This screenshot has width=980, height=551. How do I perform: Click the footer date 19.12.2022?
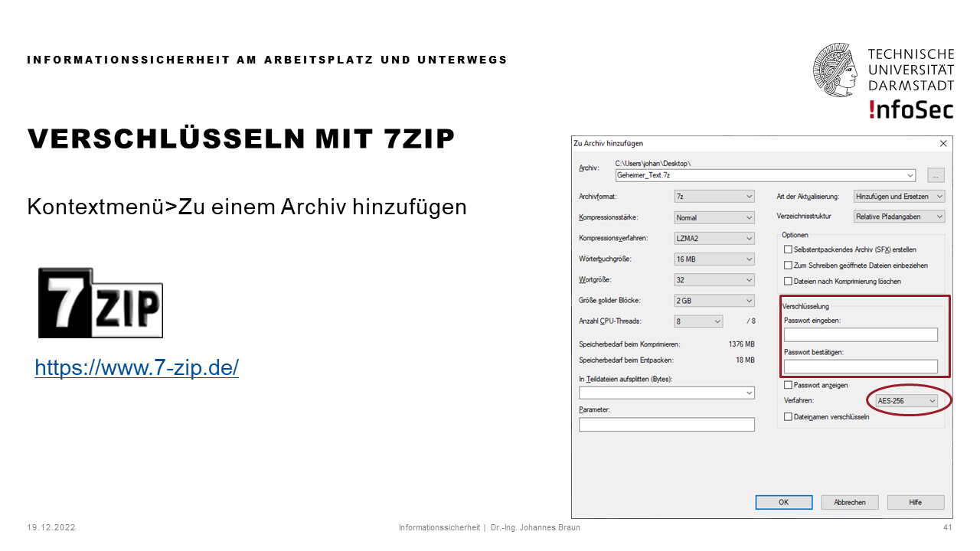51,527
